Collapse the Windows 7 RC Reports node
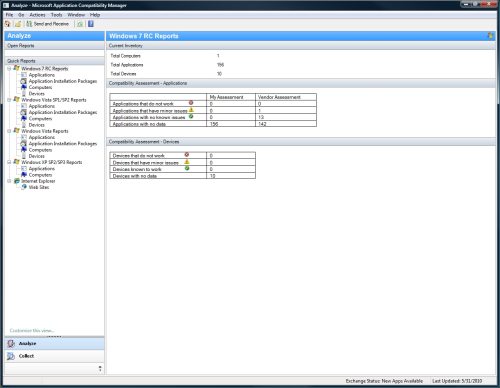500x388 pixels. (9, 68)
